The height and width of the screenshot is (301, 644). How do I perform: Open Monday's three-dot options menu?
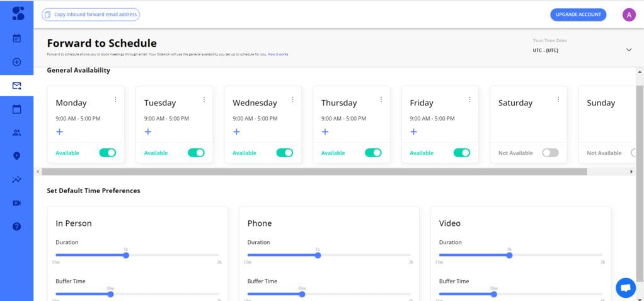click(115, 100)
